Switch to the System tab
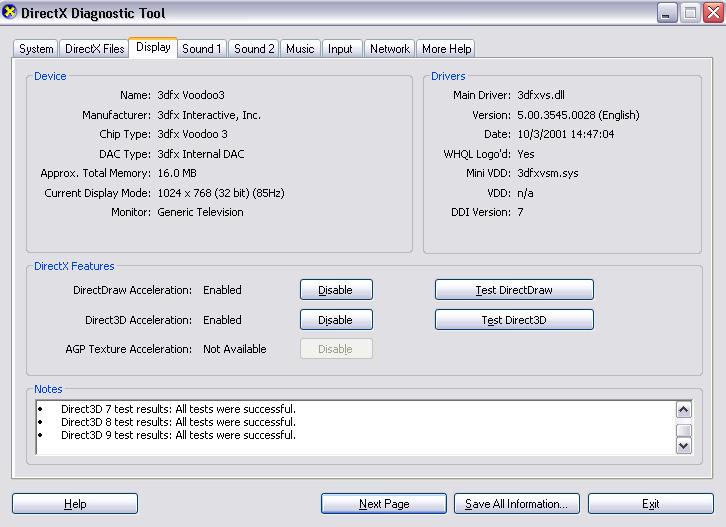This screenshot has height=527, width=726. click(x=36, y=49)
